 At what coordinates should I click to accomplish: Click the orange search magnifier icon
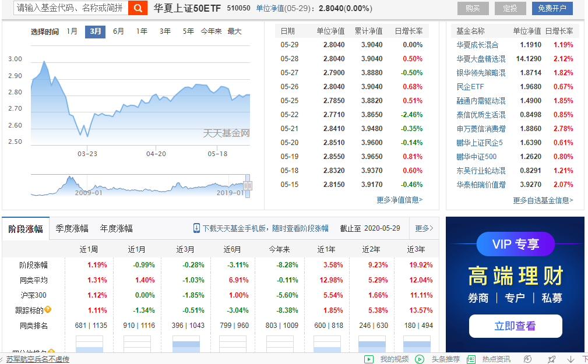pyautogui.click(x=138, y=8)
